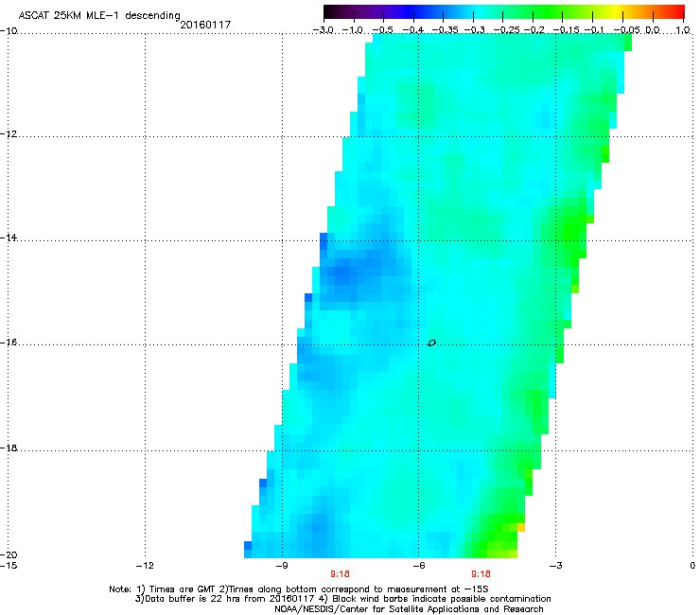Select the -14 latitude axis label
Image resolution: width=700 pixels, height=615 pixels.
point(9,237)
